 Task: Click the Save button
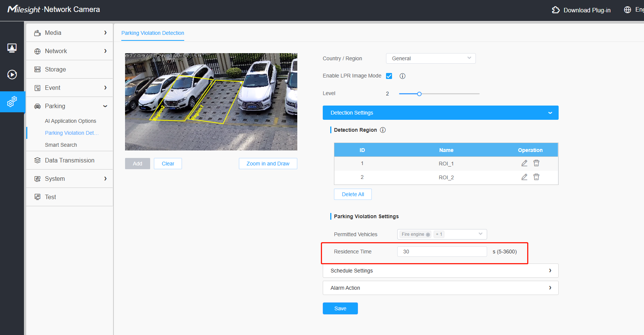tap(340, 308)
